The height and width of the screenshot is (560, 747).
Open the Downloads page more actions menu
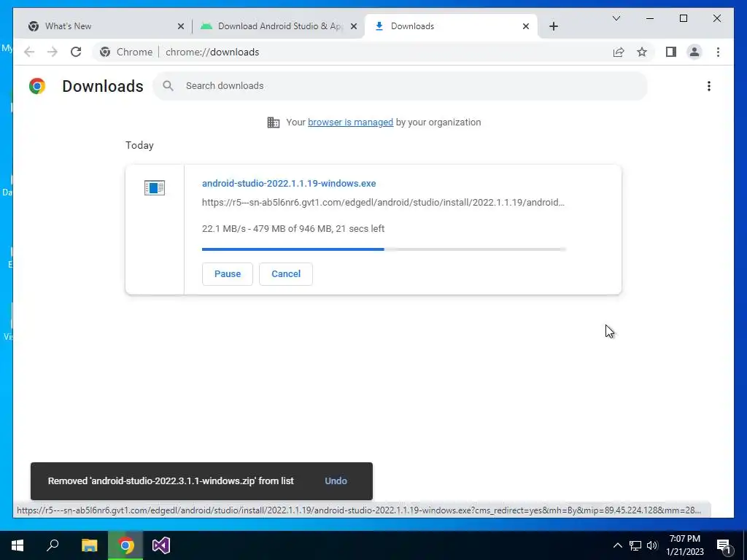point(709,86)
